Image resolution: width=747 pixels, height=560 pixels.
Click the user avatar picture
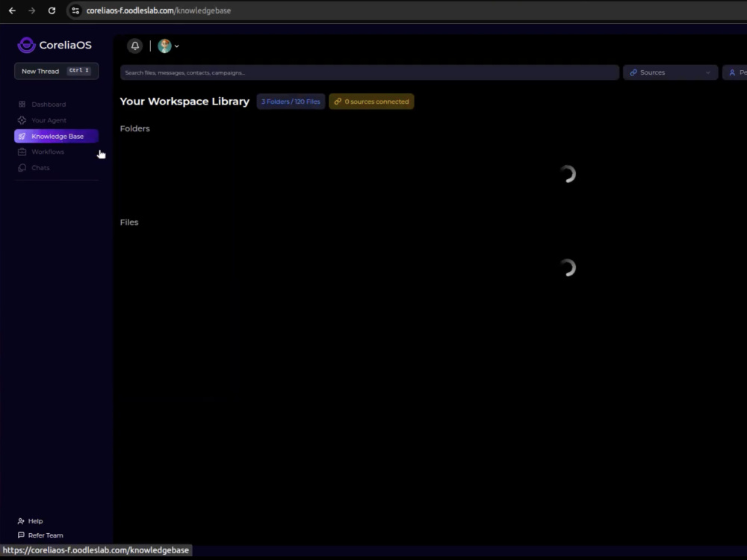coord(164,46)
